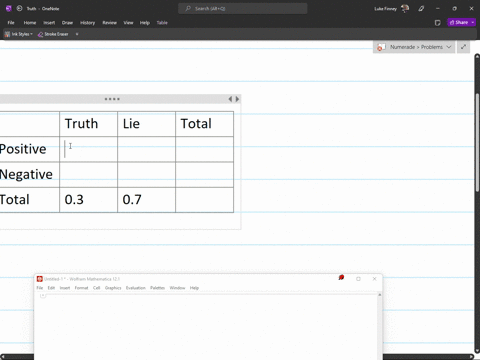Screen dimensions: 480x360
Task: Click the search box in OneNote
Action: pyautogui.click(x=243, y=9)
